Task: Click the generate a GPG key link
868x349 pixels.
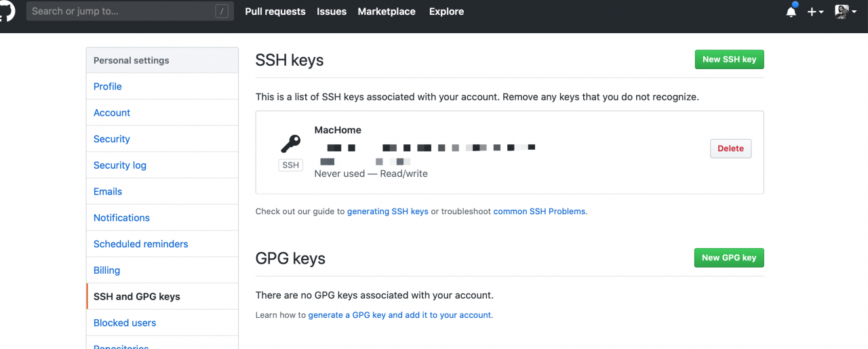Action: [x=400, y=315]
